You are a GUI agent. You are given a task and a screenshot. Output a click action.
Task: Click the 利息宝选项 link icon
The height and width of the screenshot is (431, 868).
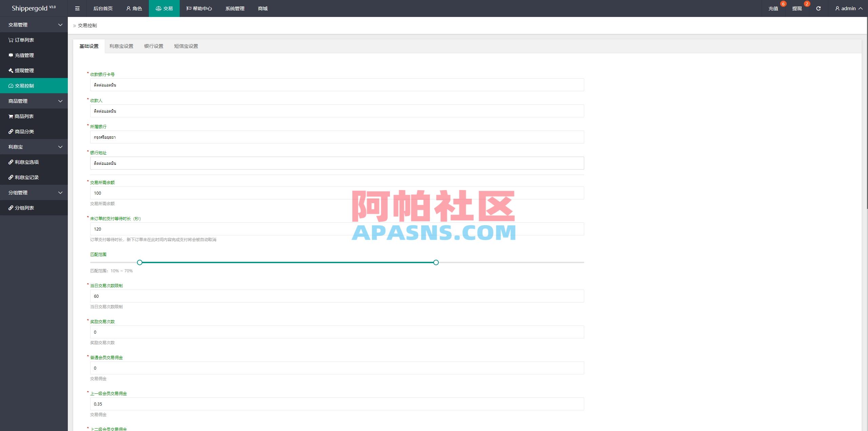tap(10, 162)
